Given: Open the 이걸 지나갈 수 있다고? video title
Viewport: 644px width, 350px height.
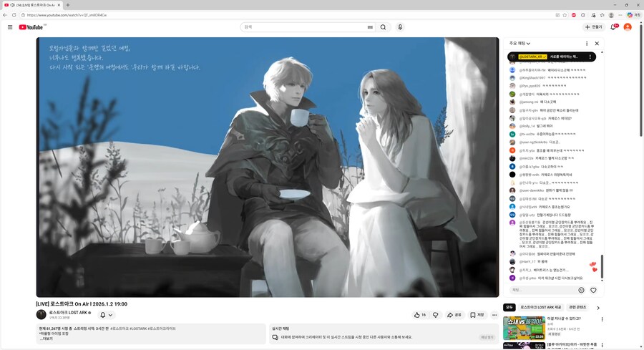Looking at the screenshot, I should tap(564, 319).
